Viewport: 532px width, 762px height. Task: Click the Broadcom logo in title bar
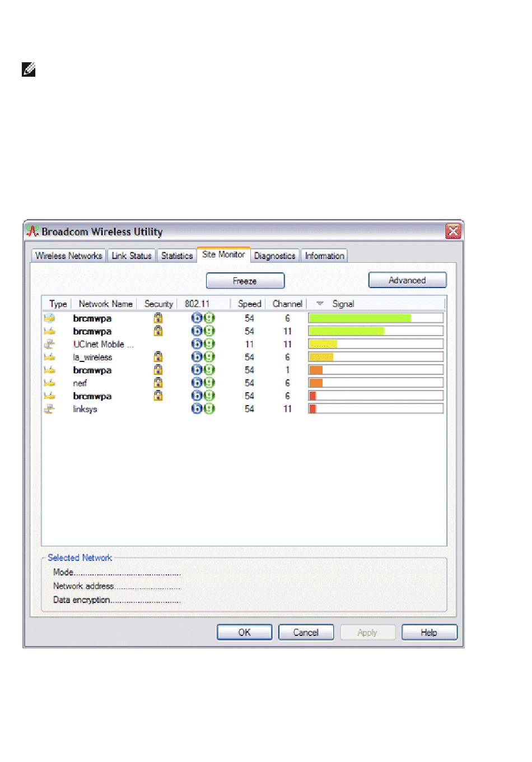click(33, 231)
